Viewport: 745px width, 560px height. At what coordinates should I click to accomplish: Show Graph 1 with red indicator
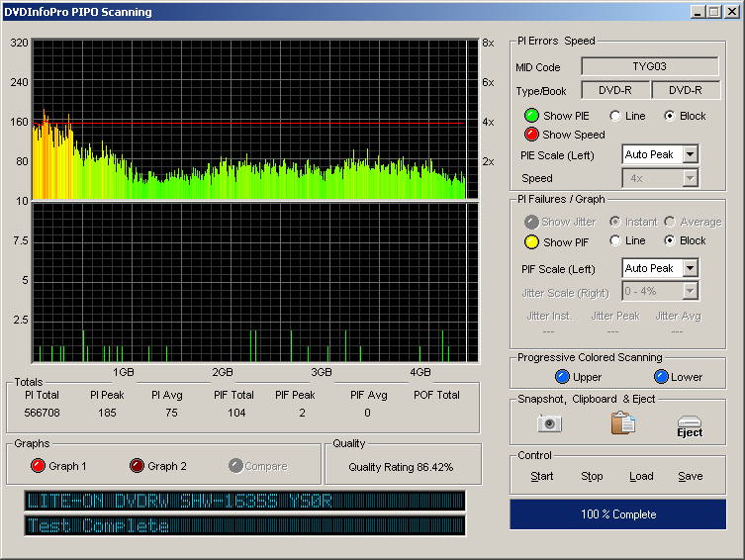[x=38, y=465]
